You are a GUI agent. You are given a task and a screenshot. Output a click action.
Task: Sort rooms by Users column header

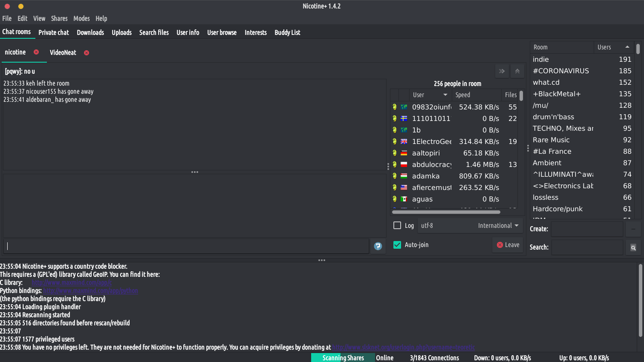[x=612, y=47]
